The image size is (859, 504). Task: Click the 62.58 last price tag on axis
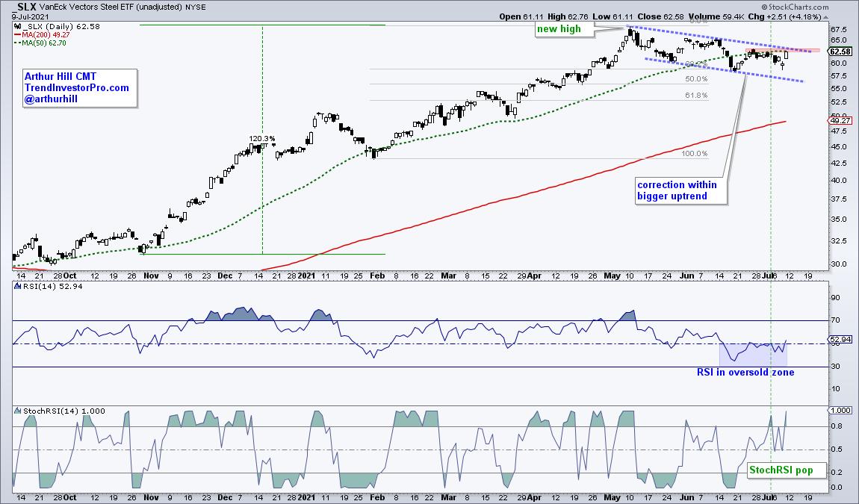[x=840, y=52]
